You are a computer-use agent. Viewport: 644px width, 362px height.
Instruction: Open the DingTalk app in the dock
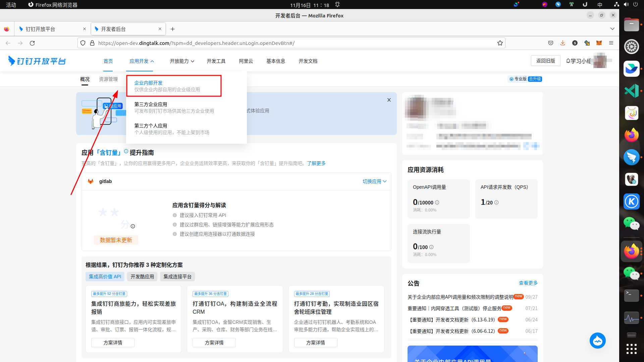pos(632,157)
